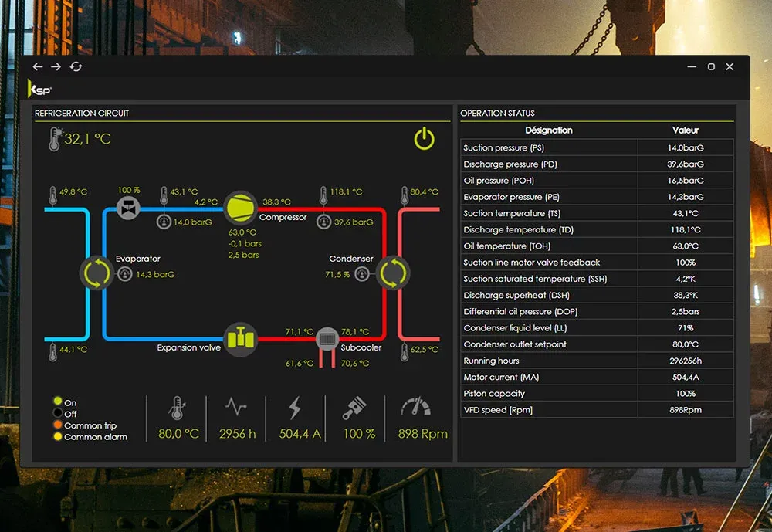
Task: Click the lightning bolt motor current icon
Action: click(294, 408)
